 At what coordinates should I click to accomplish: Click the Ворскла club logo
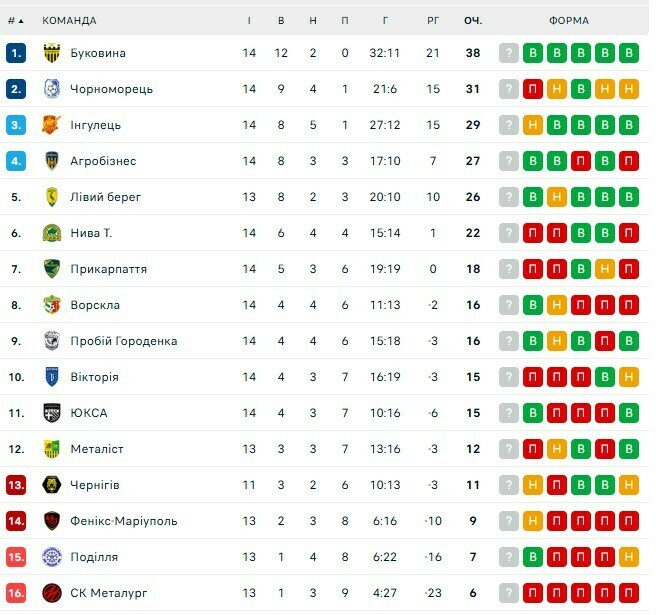(52, 305)
